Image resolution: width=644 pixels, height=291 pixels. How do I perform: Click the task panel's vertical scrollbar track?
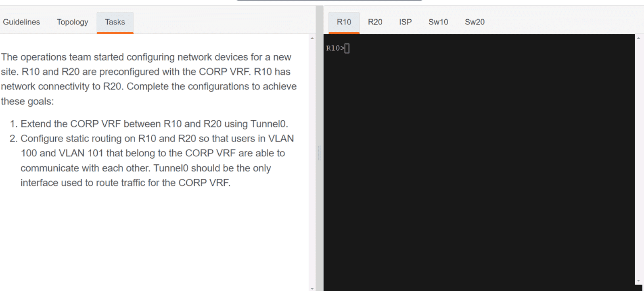pos(312,161)
